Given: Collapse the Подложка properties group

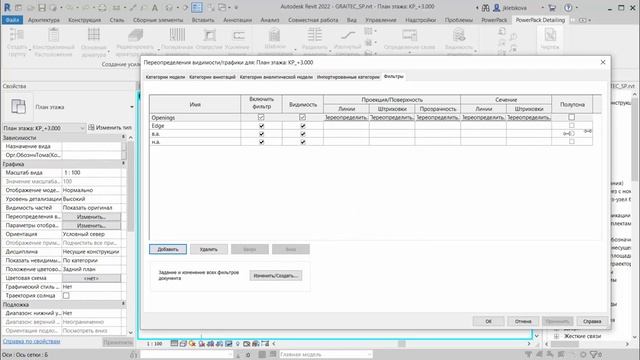Looking at the screenshot, I should [x=123, y=304].
